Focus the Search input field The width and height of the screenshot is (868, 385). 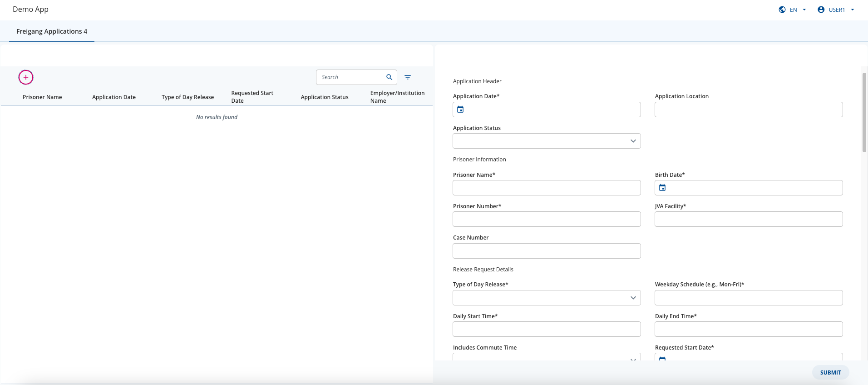pos(351,77)
